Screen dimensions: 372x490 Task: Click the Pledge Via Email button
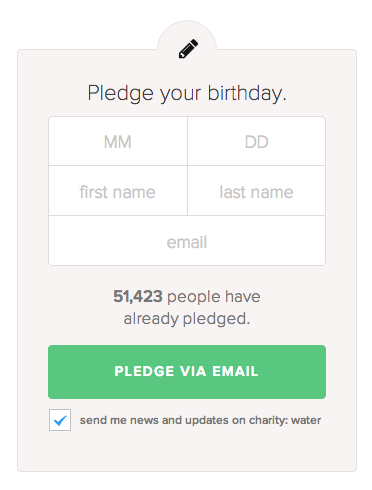point(187,372)
